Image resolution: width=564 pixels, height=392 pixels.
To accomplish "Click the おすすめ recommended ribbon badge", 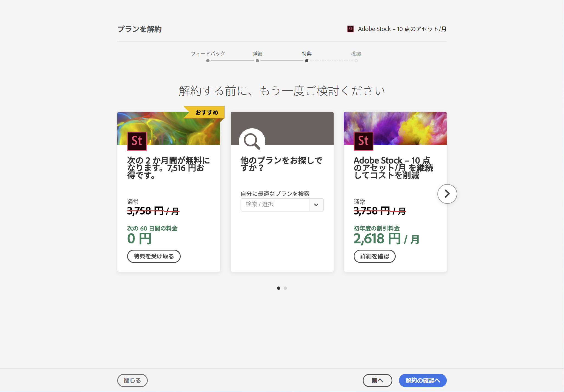I will (x=206, y=112).
